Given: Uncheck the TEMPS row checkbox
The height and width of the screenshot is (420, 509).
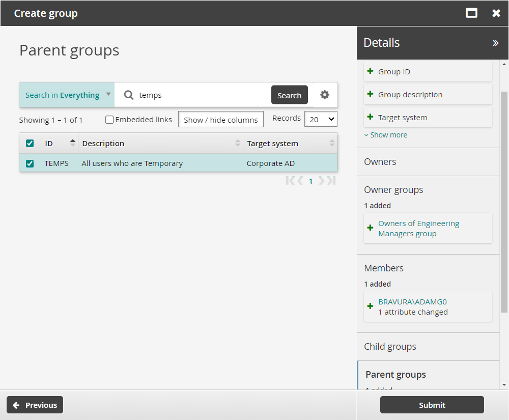Looking at the screenshot, I should [x=30, y=163].
